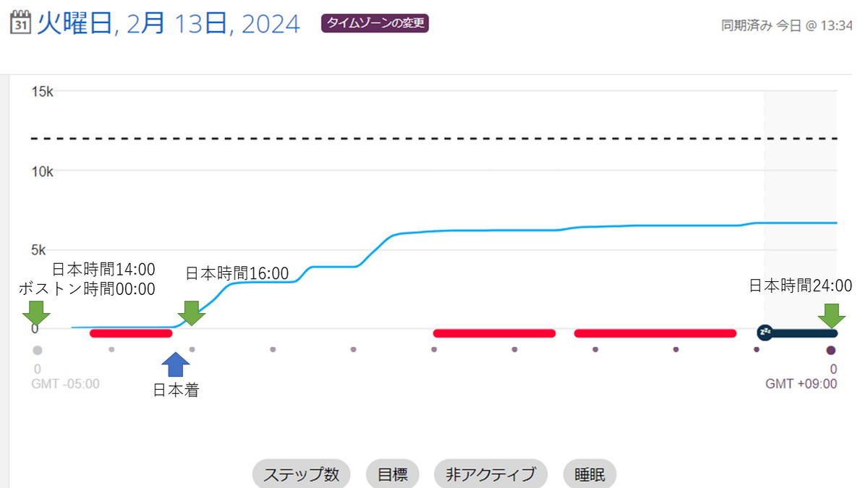
Task: Click the dark sleep bar on the timeline
Action: (x=803, y=333)
